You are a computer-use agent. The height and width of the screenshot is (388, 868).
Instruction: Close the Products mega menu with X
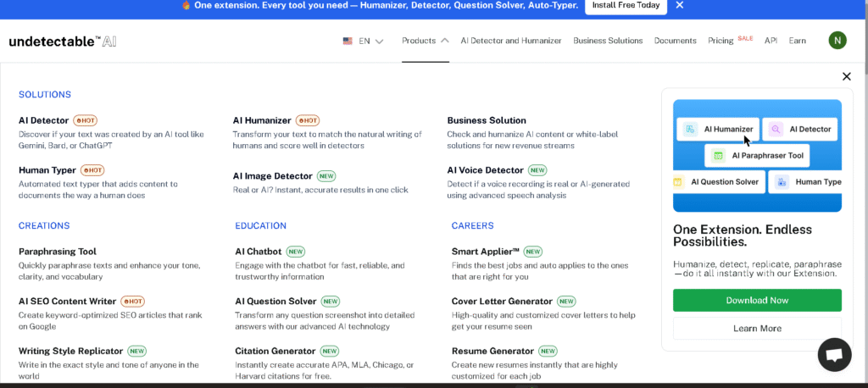[x=847, y=76]
